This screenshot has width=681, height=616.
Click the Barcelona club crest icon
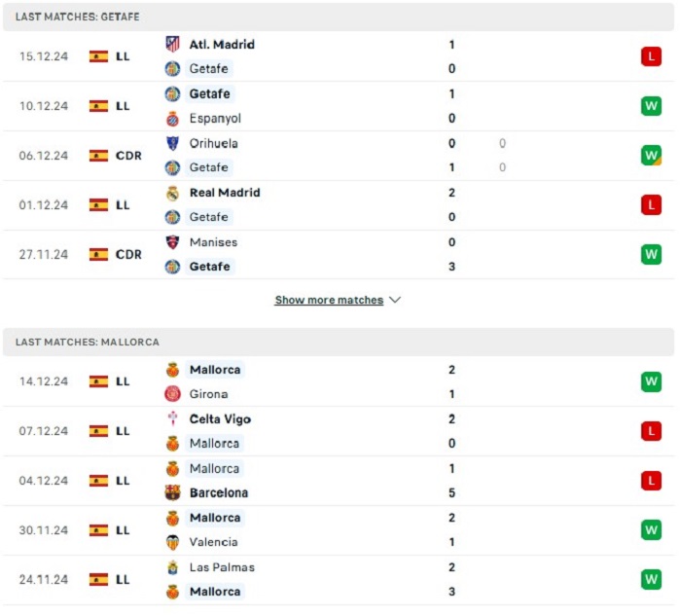pyautogui.click(x=172, y=492)
